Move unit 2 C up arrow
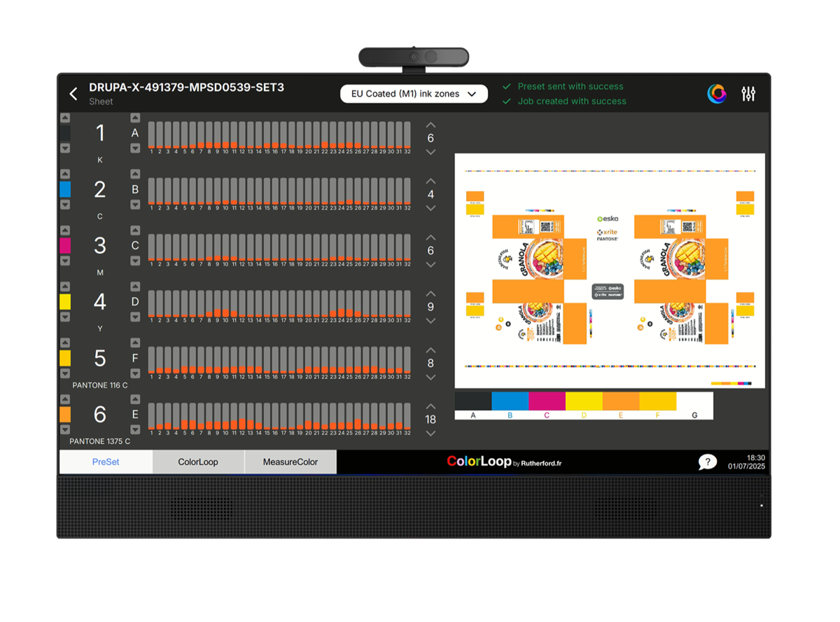Screen dimensions: 840x622 point(65,174)
